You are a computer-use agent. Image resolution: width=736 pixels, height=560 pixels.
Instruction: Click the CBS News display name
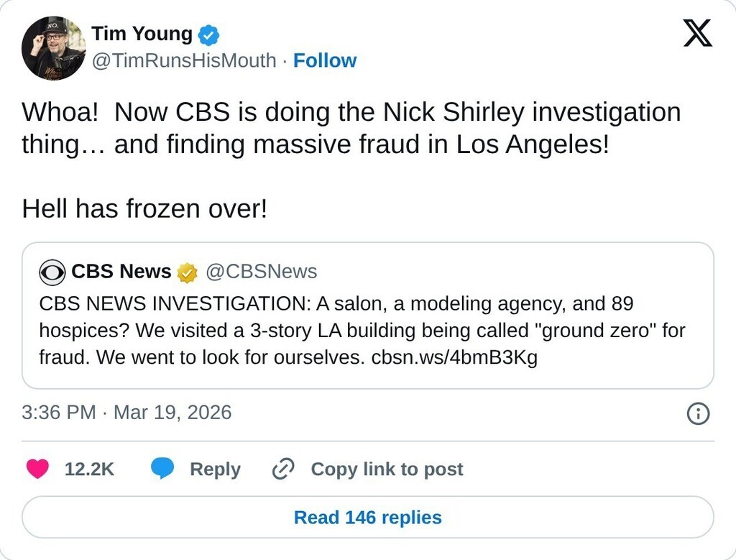121,272
